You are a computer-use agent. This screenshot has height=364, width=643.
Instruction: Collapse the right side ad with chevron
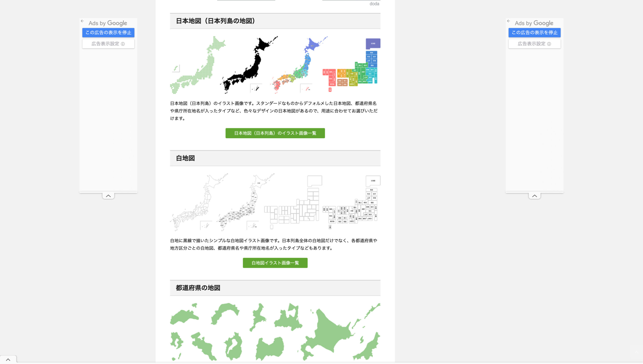534,196
